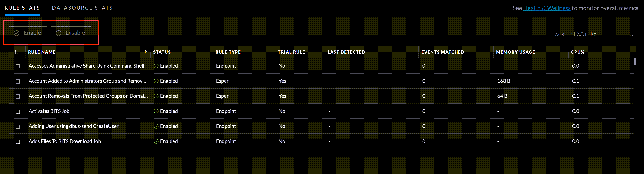
Task: Open the Health & Wellness link
Action: (547, 8)
